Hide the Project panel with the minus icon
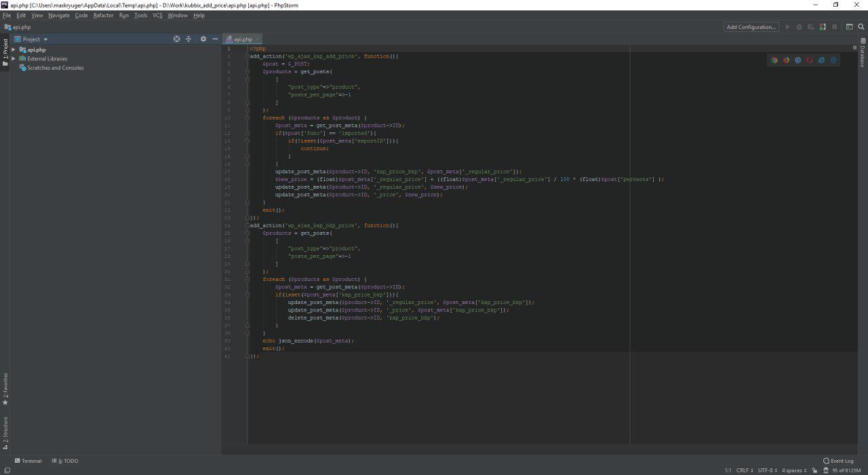The image size is (868, 475). click(215, 39)
